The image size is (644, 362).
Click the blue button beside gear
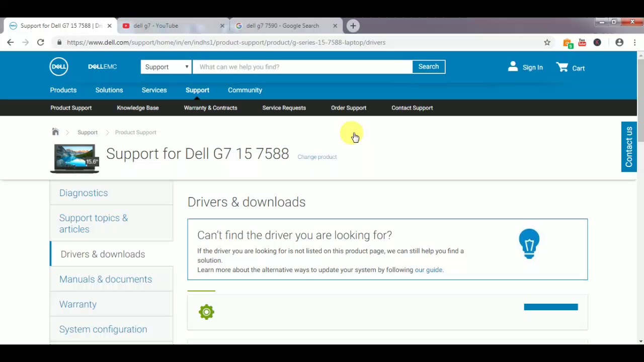tap(551, 307)
